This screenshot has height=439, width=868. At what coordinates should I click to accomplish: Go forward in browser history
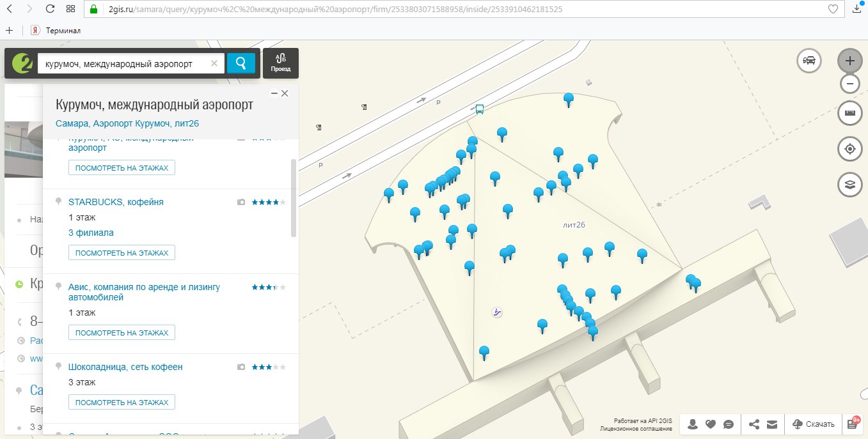30,10
